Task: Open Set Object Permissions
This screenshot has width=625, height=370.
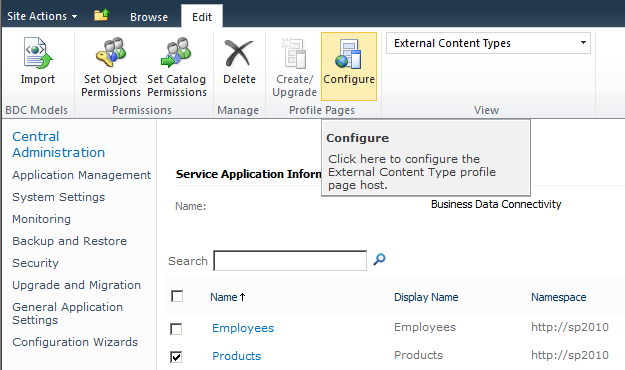Action: coord(111,67)
